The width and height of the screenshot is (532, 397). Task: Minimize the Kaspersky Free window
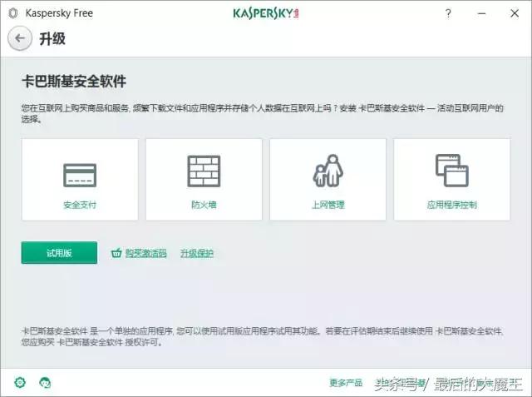click(x=481, y=13)
